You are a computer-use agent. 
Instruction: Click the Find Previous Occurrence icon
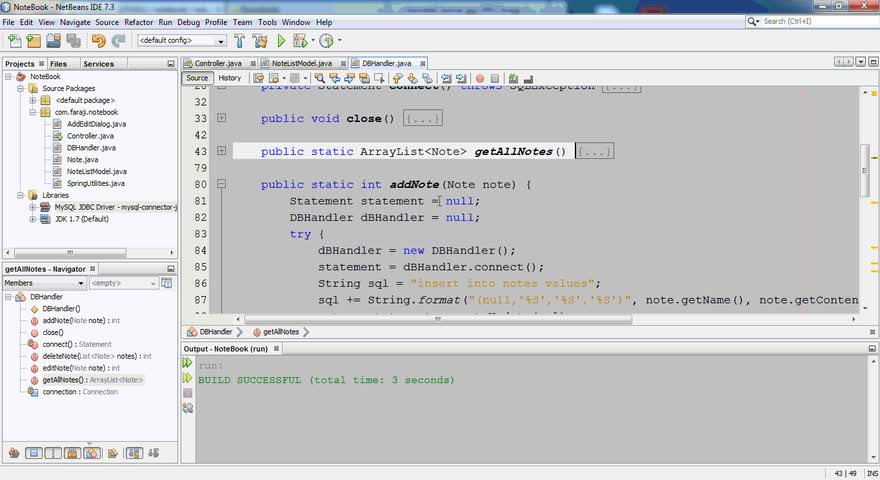[x=334, y=78]
